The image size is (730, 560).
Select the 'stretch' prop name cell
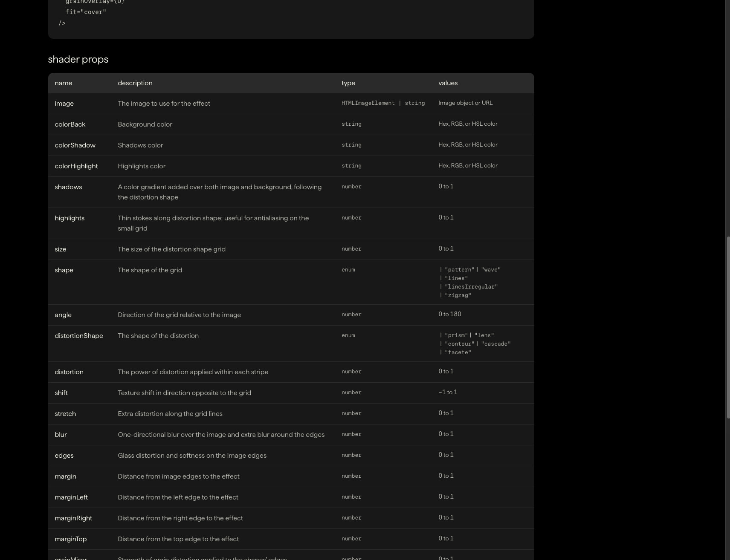(x=65, y=414)
